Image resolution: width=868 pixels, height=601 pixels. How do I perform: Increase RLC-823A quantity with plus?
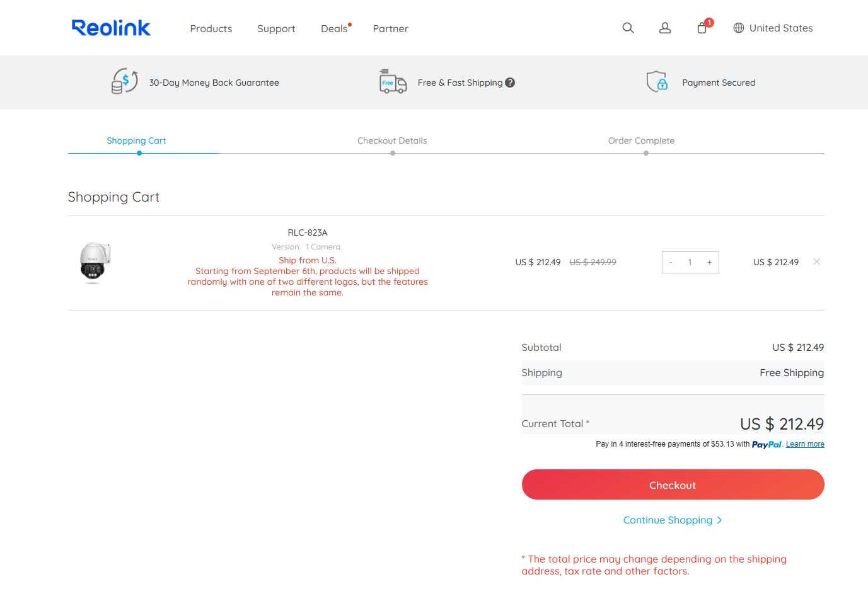tap(709, 262)
